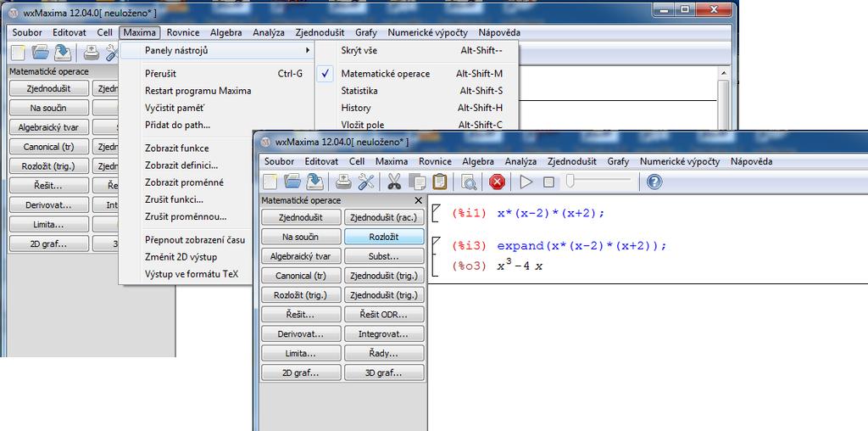Image resolution: width=868 pixels, height=431 pixels.
Task: Close the Matematické operace panel in front window
Action: [x=419, y=200]
